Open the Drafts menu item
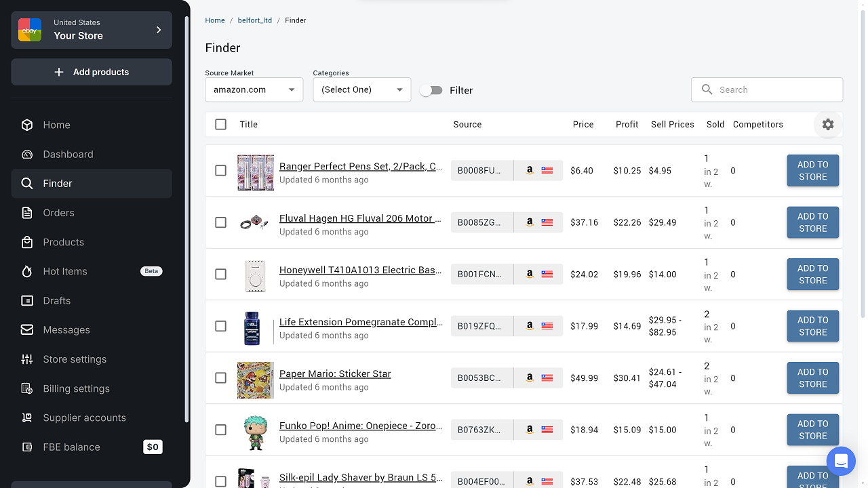 tap(92, 301)
